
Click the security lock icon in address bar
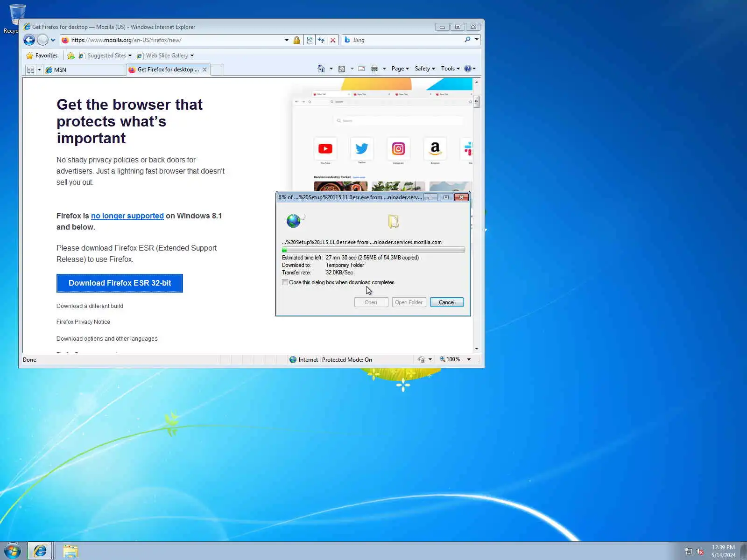pos(296,40)
